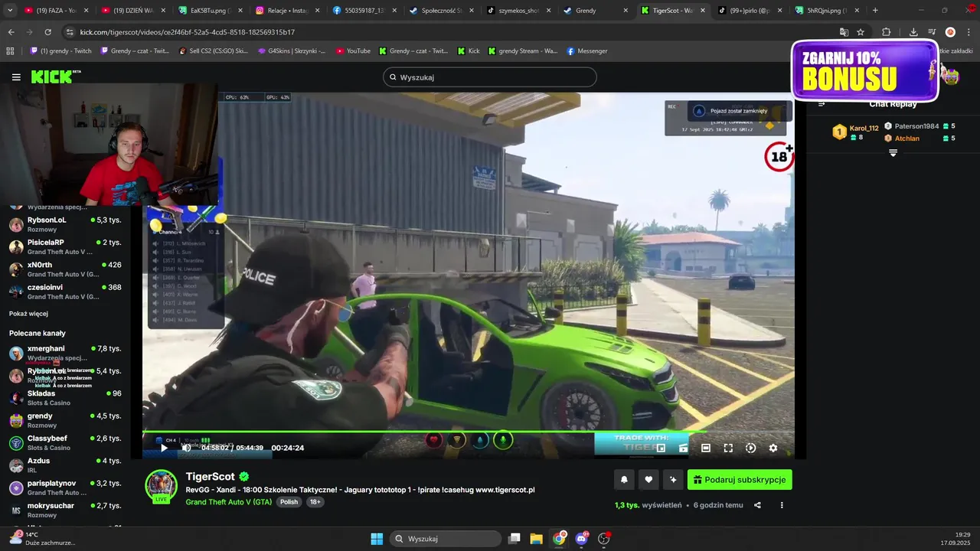This screenshot has width=980, height=551.
Task: Open the page translate icon
Action: [844, 32]
